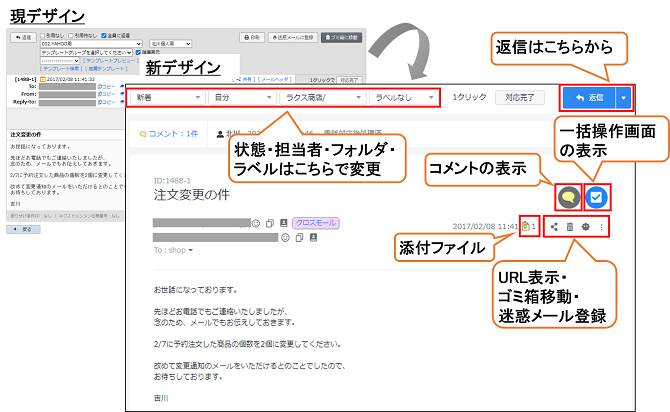670x412 pixels.
Task: Open the comment display speech-bubble icon
Action: (x=569, y=197)
